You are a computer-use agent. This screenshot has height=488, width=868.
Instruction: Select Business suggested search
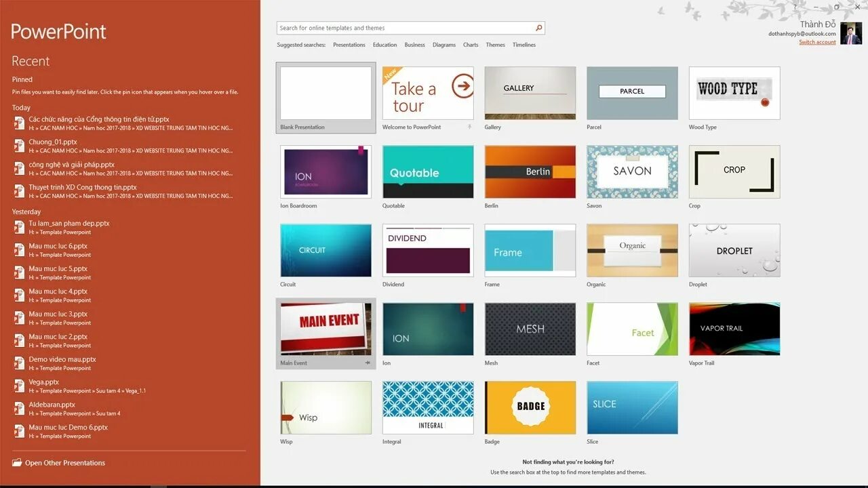pos(414,45)
